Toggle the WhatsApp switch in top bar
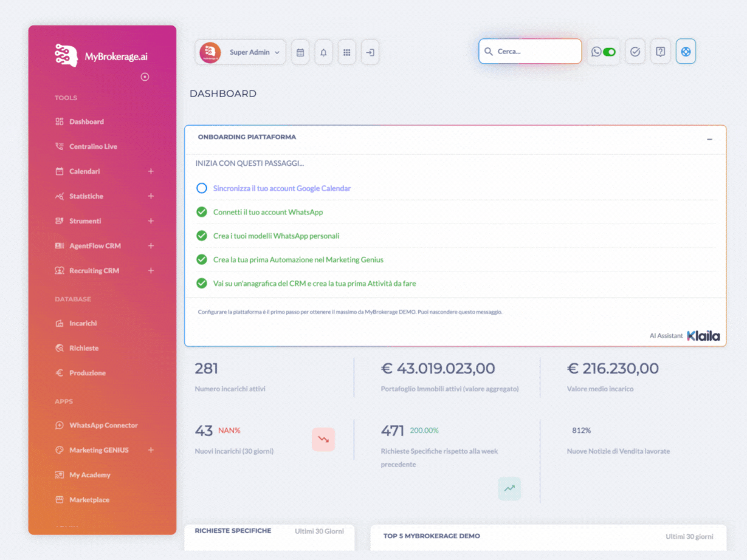Image resolution: width=747 pixels, height=560 pixels. 608,52
